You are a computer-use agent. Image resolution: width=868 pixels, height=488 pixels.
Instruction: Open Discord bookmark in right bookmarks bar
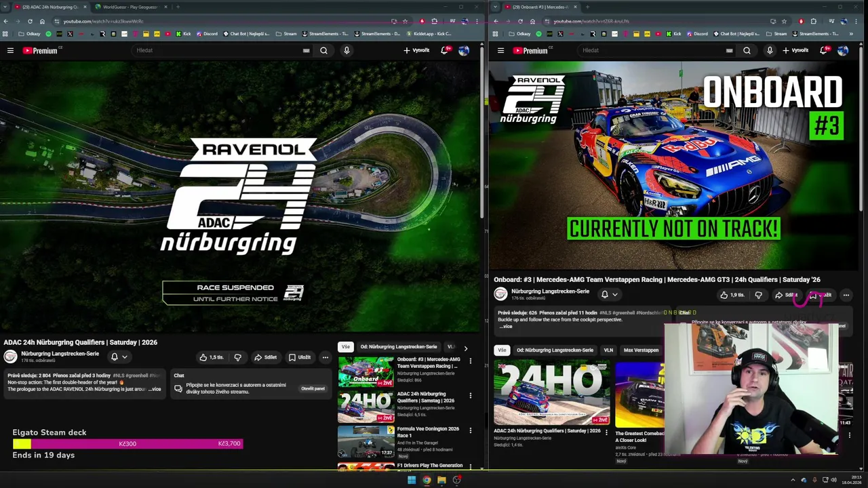696,34
